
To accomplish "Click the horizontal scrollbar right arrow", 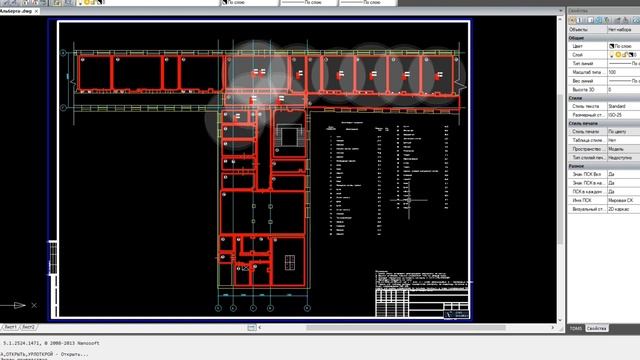I will 553,328.
